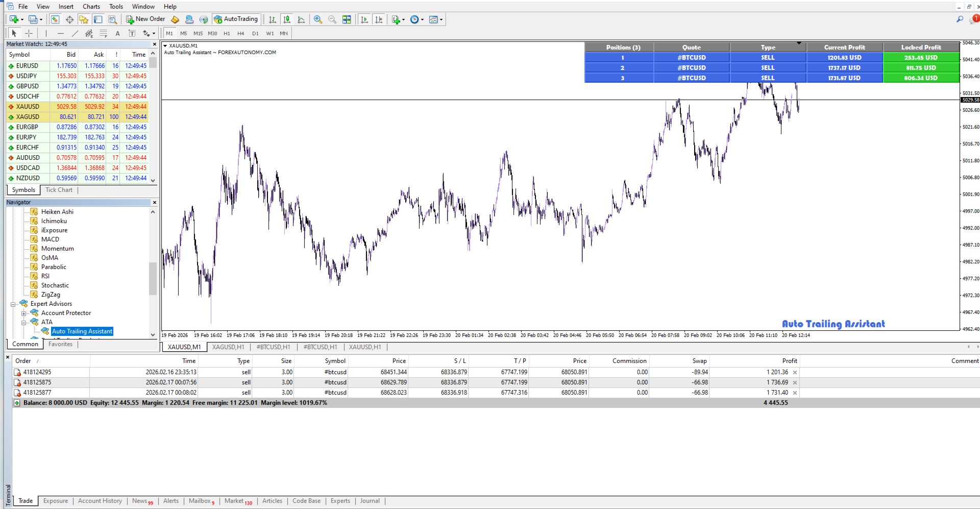This screenshot has height=509, width=980.
Task: Switch to the Favorites tab in Navigator
Action: (x=60, y=344)
